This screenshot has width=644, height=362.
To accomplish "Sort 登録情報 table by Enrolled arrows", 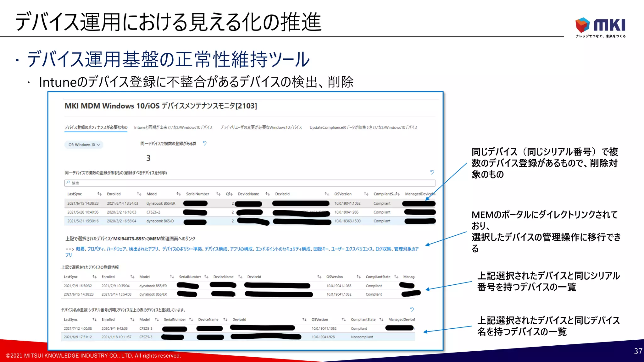I will tap(132, 277).
